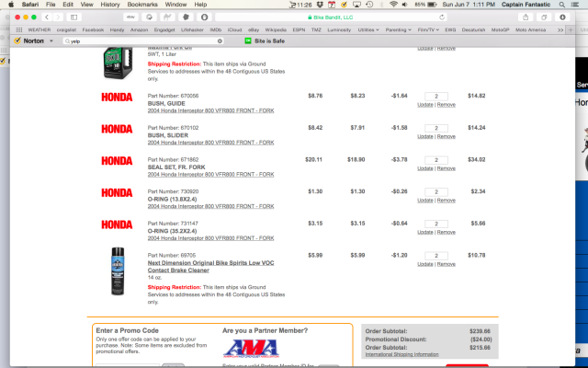Check the battery status icon
Screen dimensions: 588x368
tap(432, 5)
